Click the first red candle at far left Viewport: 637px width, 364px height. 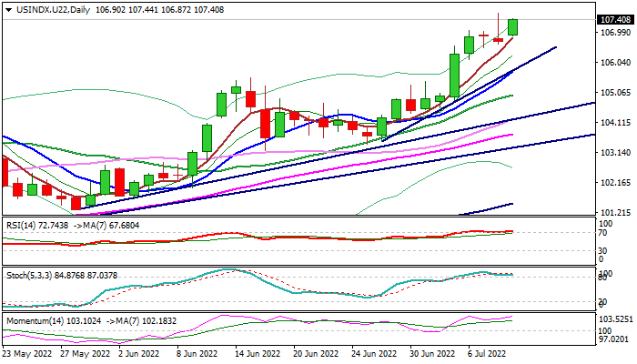[x=4, y=171]
